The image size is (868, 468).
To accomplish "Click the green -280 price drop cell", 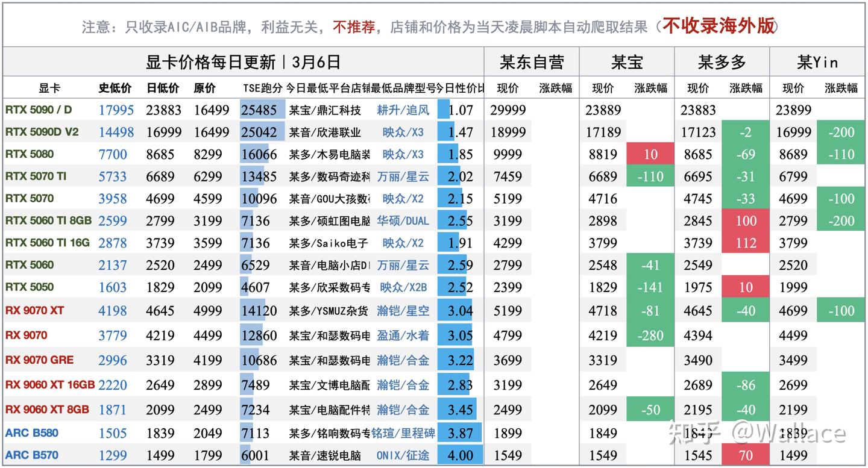I will [651, 335].
